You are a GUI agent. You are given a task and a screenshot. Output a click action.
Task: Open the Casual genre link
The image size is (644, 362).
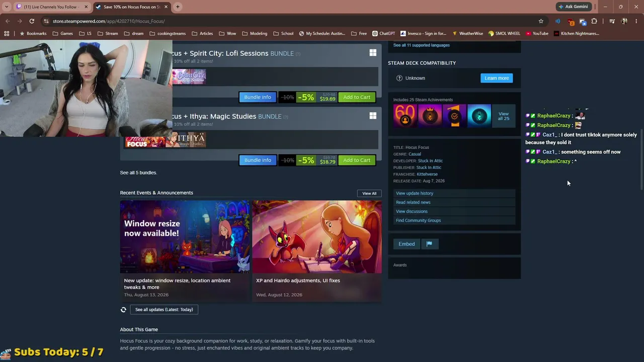(415, 154)
